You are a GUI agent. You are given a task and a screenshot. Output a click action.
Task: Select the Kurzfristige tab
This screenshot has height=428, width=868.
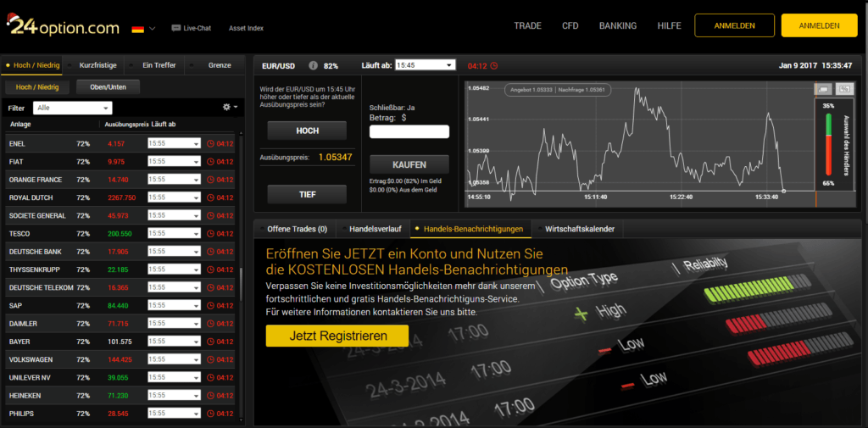(x=93, y=65)
